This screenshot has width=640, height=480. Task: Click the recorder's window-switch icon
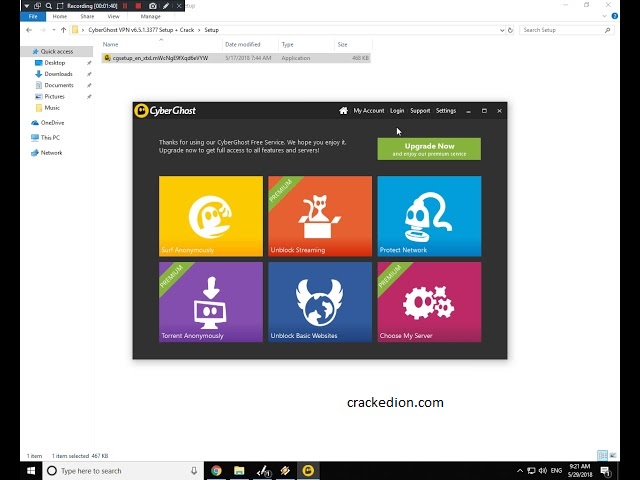[x=38, y=6]
